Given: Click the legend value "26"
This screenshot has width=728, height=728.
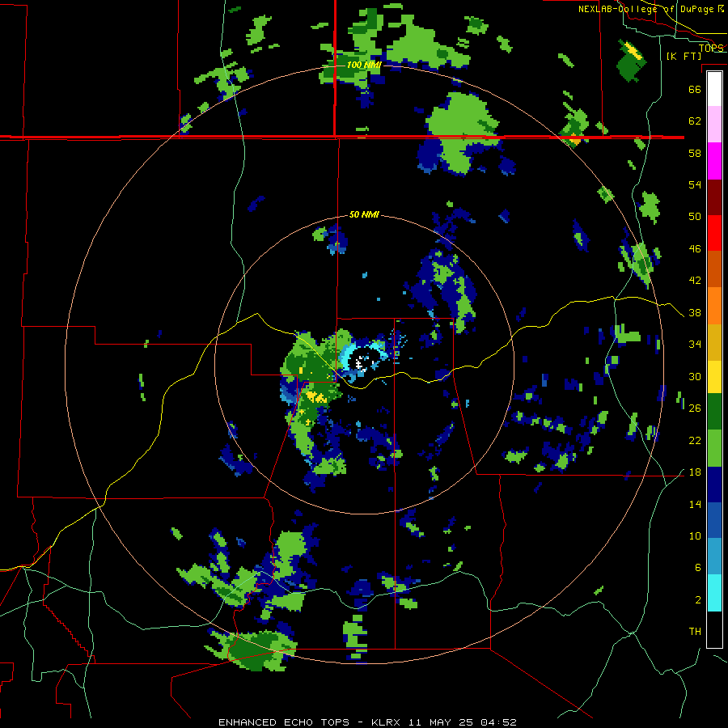Looking at the screenshot, I should point(695,408).
